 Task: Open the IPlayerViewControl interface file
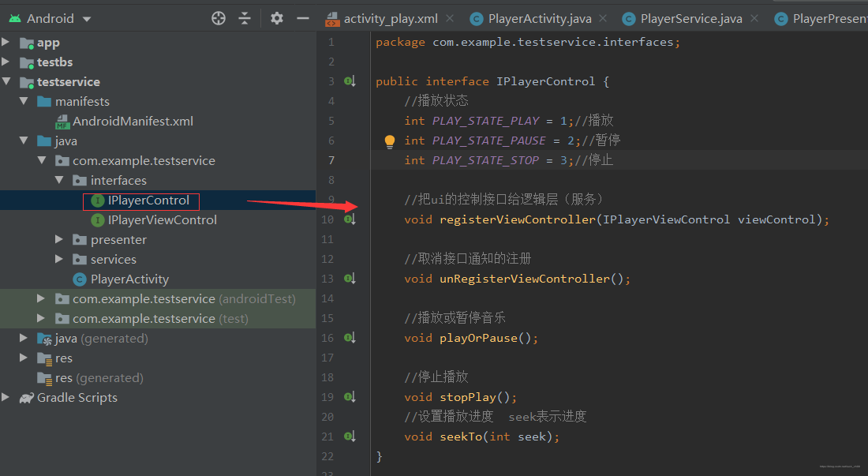[x=163, y=220]
